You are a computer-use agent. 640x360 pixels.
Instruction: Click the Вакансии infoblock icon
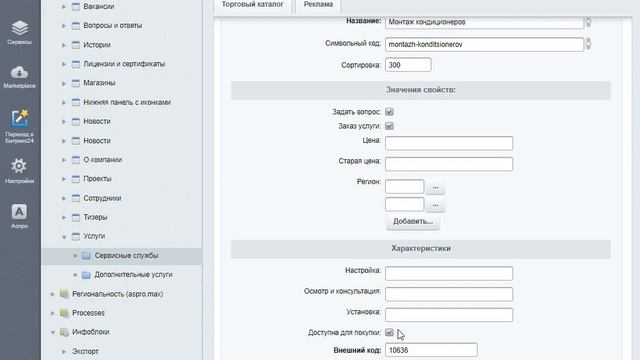76,7
